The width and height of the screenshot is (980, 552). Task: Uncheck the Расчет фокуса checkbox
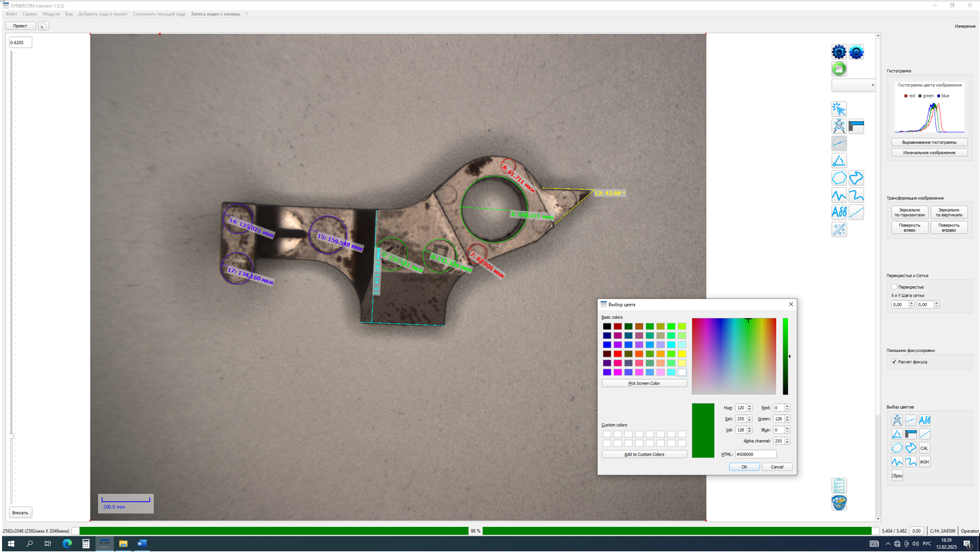pos(894,362)
